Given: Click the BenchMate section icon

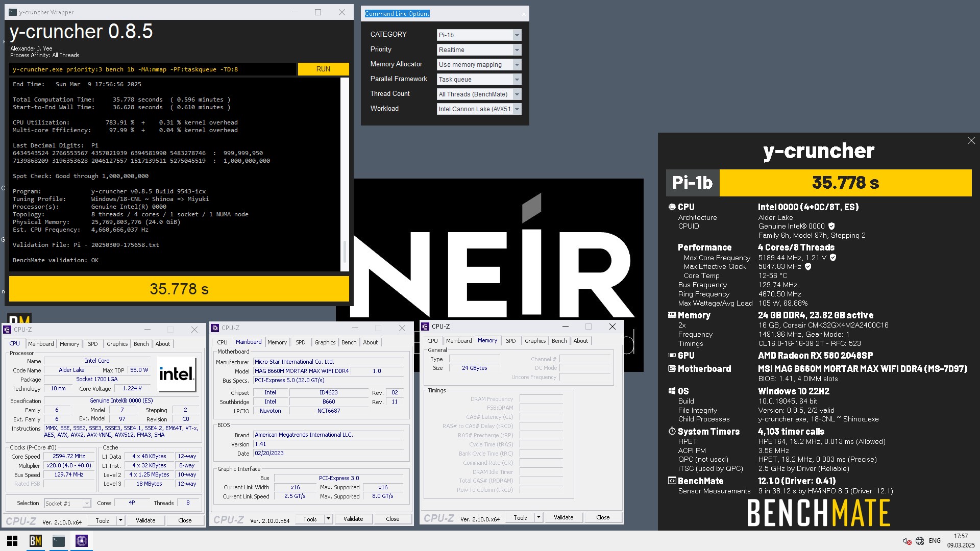Looking at the screenshot, I should tap(672, 481).
